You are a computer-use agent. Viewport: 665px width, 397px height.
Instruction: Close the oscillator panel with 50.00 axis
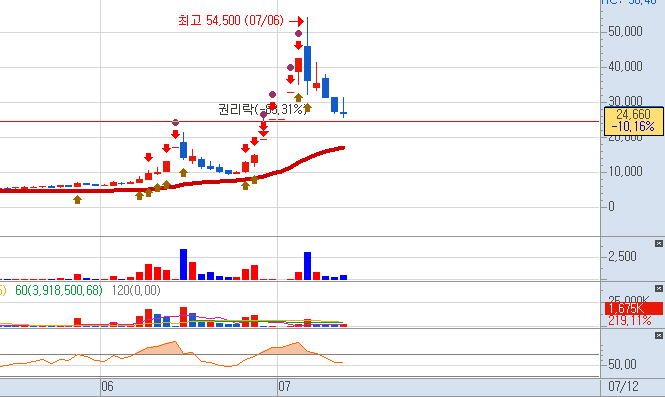pyautogui.click(x=658, y=335)
